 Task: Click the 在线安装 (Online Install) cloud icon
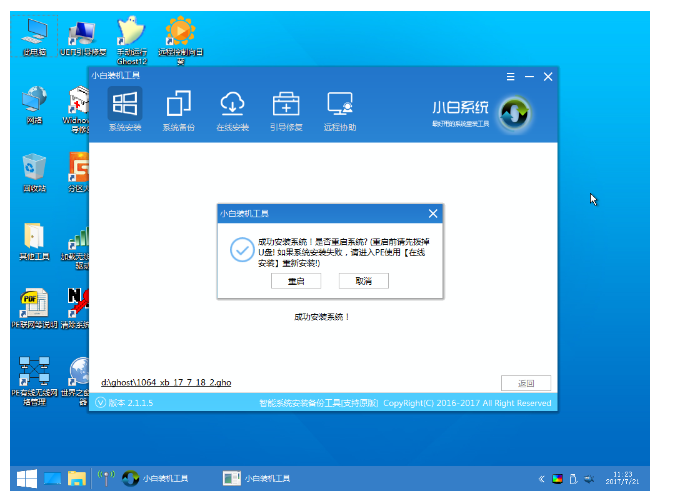pyautogui.click(x=232, y=109)
